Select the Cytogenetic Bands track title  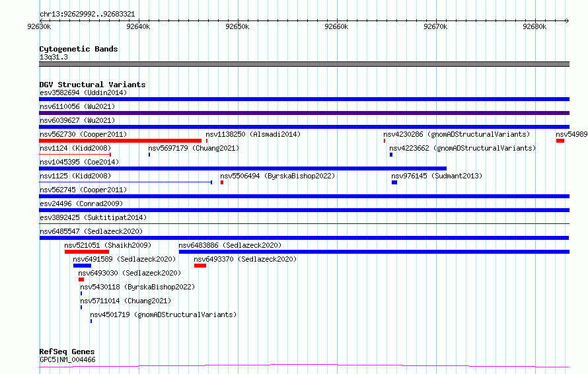pyautogui.click(x=79, y=49)
